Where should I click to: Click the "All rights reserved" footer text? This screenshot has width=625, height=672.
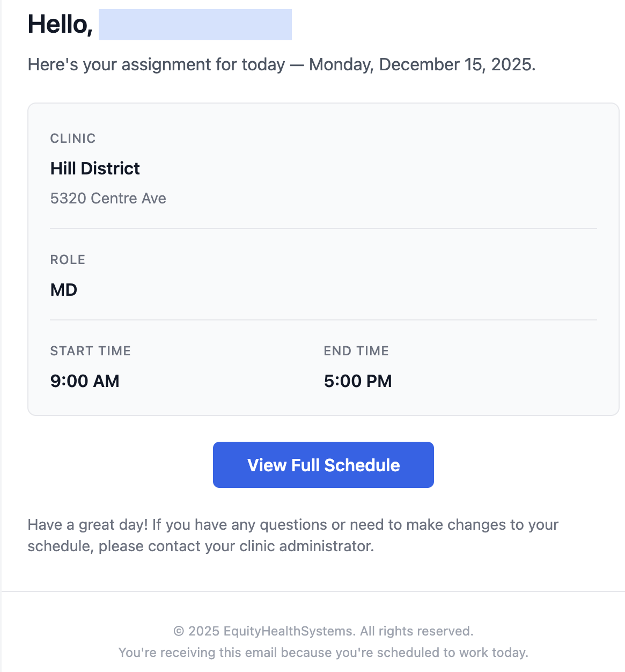click(x=416, y=631)
